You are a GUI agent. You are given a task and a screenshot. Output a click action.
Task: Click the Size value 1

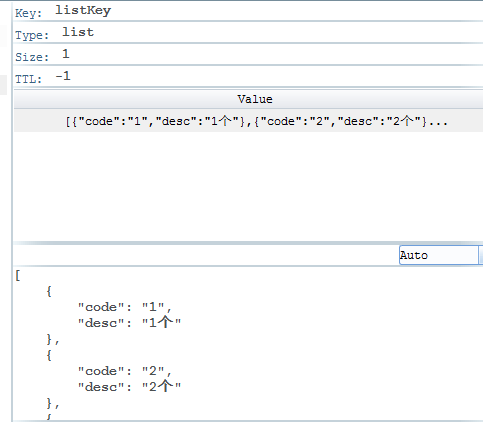click(66, 54)
